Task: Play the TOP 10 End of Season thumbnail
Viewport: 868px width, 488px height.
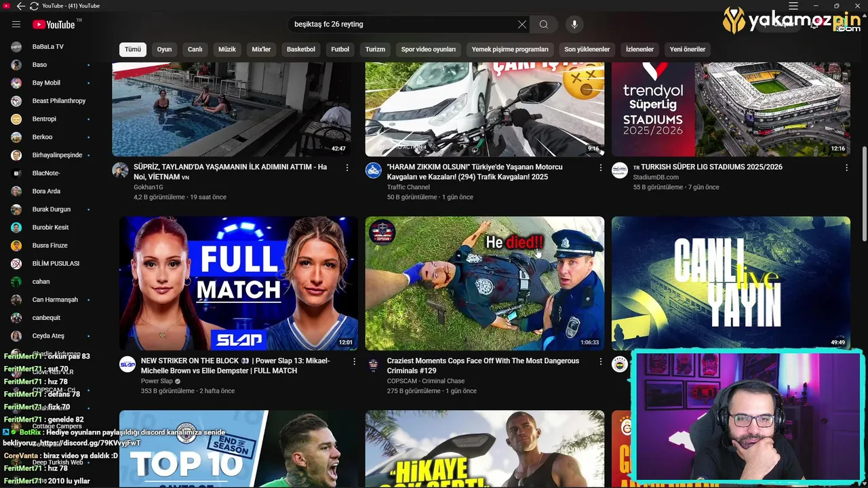Action: click(239, 449)
